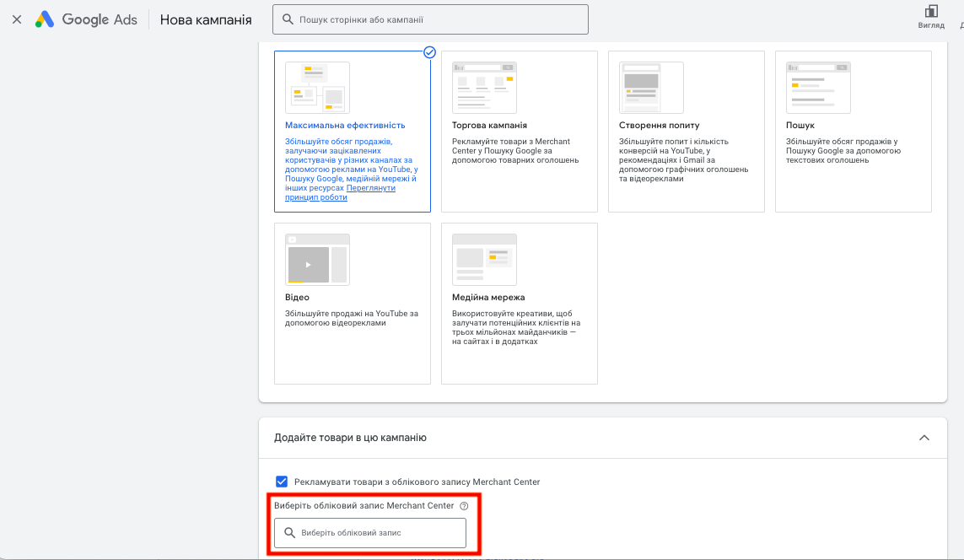Select the Максимальна ефективність campaign card
This screenshot has width=964, height=560.
point(353,132)
